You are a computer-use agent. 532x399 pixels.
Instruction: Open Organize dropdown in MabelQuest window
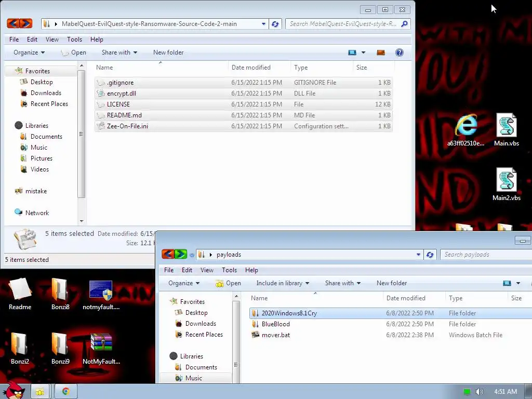pos(29,52)
